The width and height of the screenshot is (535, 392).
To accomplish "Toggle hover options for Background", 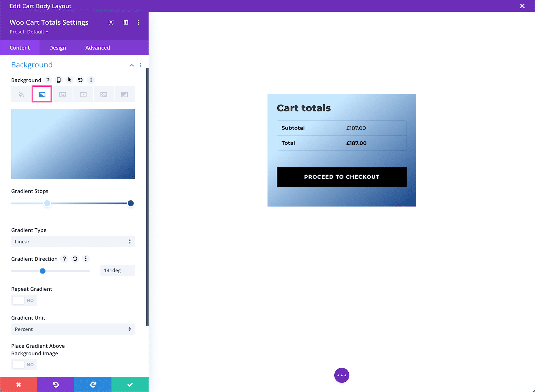I will [69, 80].
